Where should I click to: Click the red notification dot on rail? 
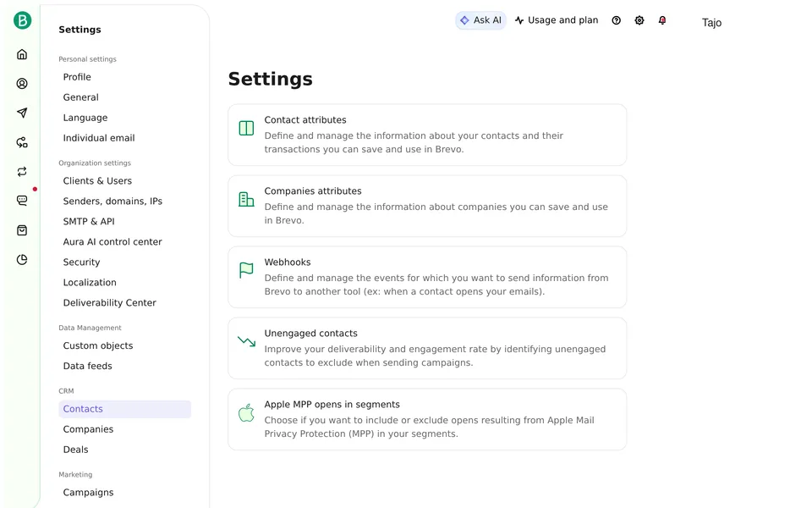pos(35,189)
